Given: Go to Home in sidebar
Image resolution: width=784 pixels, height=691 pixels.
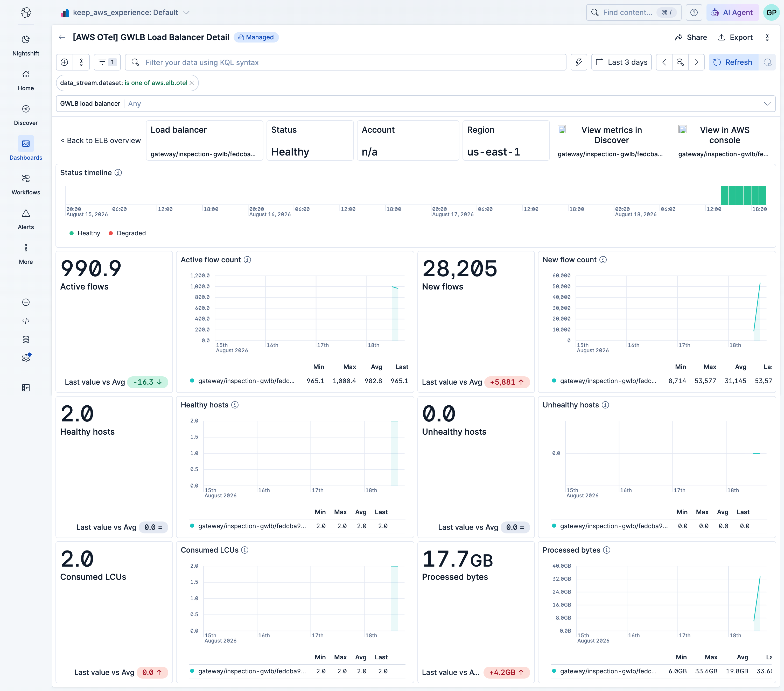Looking at the screenshot, I should pos(26,80).
